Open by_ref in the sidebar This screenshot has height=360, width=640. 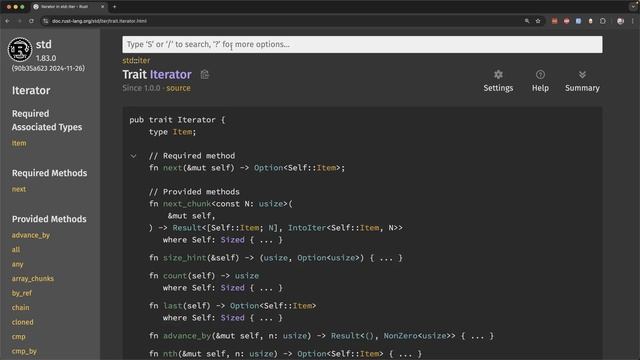(22, 293)
